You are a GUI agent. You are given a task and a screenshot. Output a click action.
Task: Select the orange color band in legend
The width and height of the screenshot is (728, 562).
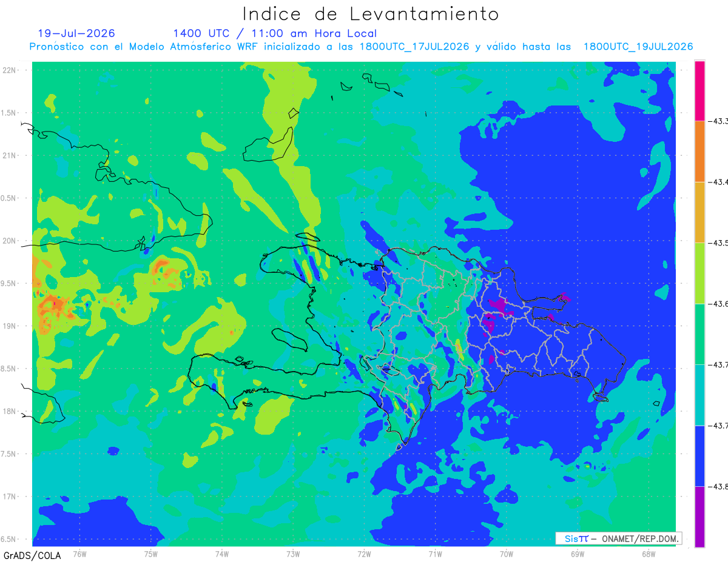click(699, 151)
